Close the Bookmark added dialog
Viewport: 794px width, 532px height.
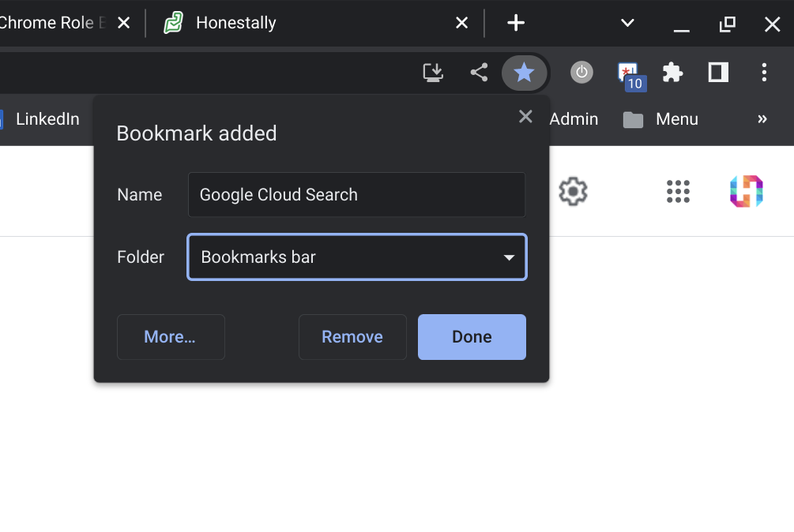pos(525,117)
